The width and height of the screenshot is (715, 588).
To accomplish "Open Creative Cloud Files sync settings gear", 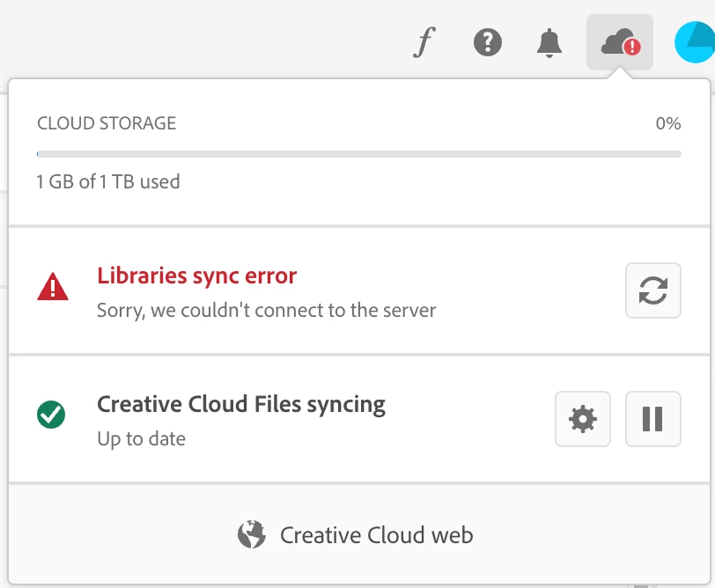I will tap(583, 419).
